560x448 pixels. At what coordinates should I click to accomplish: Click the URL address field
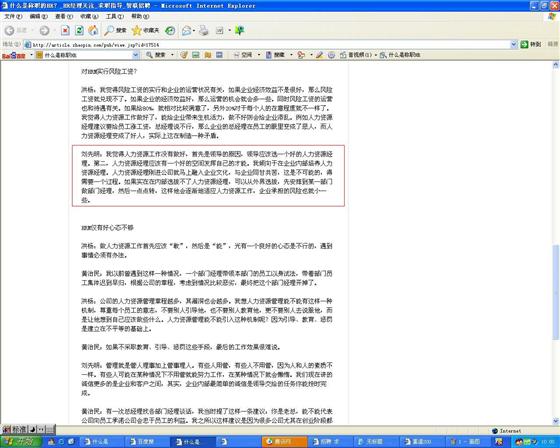(267, 45)
